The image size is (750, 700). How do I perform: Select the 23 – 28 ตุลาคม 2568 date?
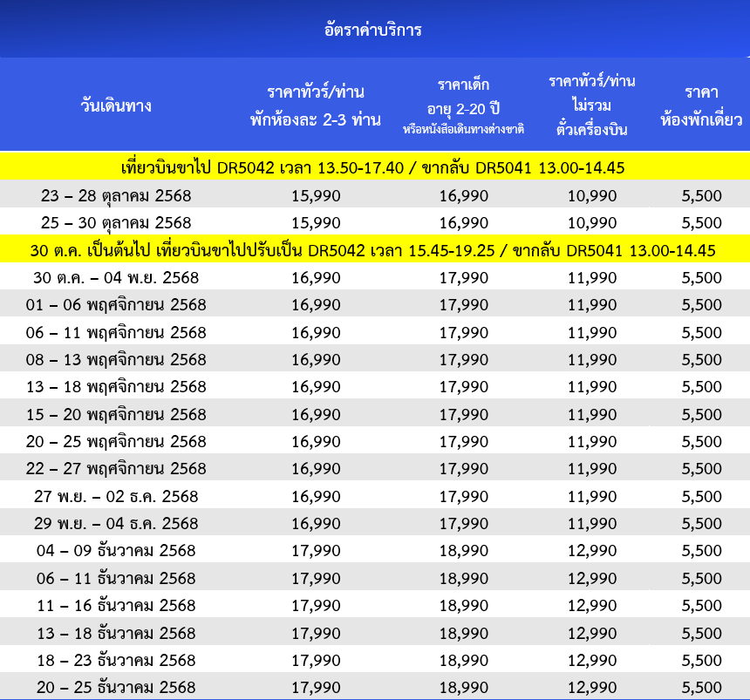[x=116, y=195]
